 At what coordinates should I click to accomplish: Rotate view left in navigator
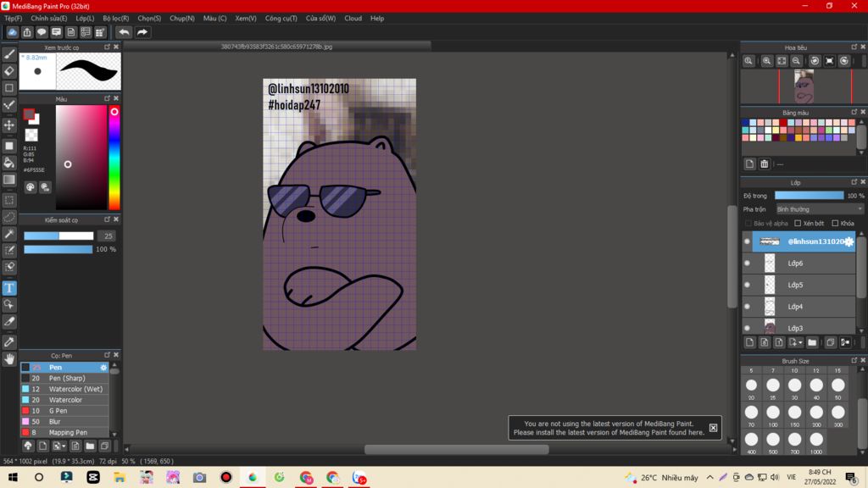pyautogui.click(x=815, y=61)
